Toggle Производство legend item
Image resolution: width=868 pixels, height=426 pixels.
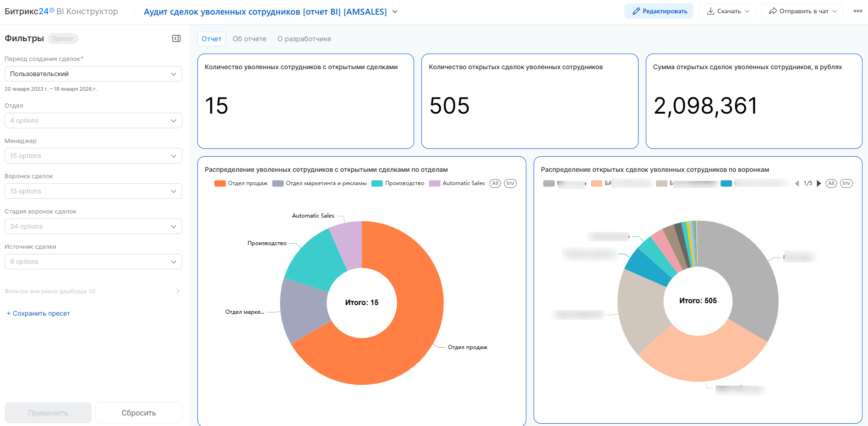(x=398, y=183)
